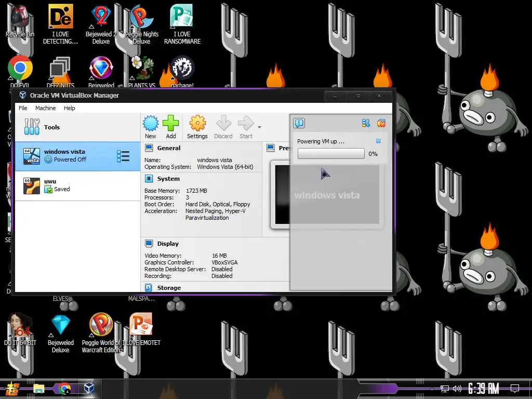Open the DO EVIL Chrome desktop icon

pyautogui.click(x=20, y=71)
